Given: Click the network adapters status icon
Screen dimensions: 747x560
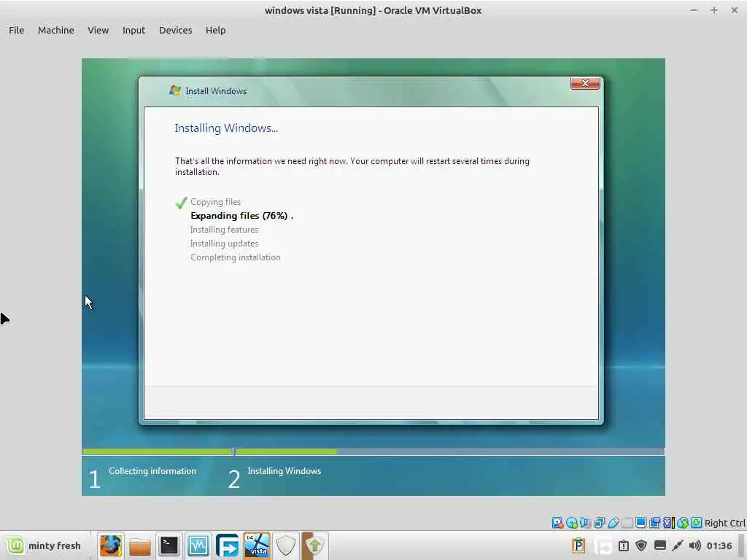Looking at the screenshot, I should [600, 523].
